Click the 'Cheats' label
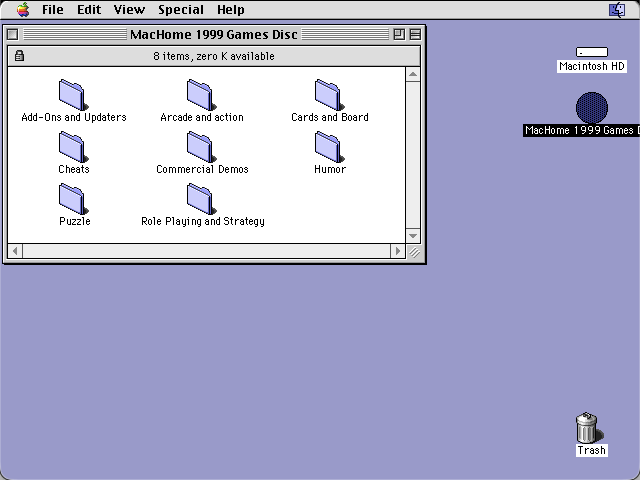 pos(74,169)
